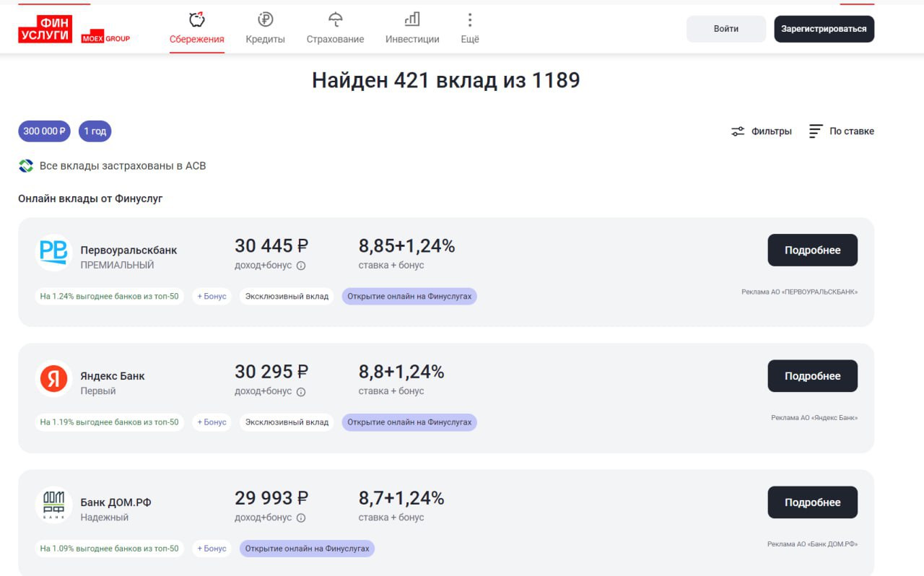Click the Все вклады застрахованы в АСВ text
Viewport: 924px width, 576px height.
coord(123,166)
